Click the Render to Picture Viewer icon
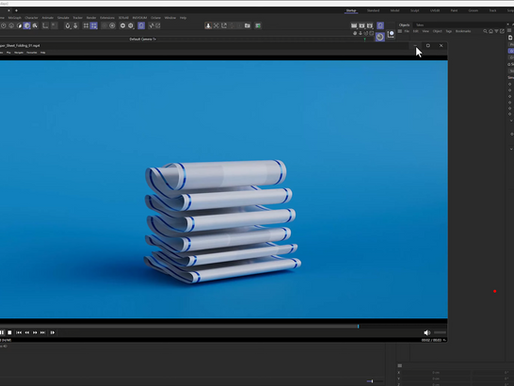 pyautogui.click(x=362, y=26)
